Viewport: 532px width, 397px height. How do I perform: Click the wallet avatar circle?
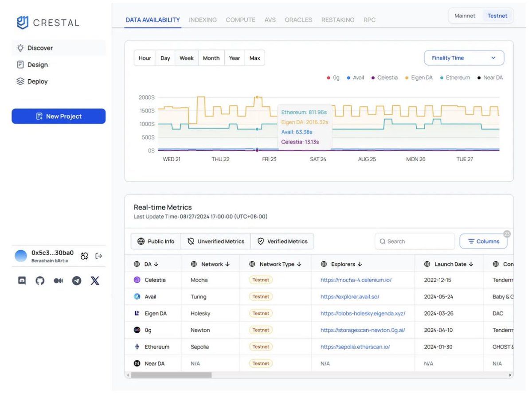(x=21, y=256)
